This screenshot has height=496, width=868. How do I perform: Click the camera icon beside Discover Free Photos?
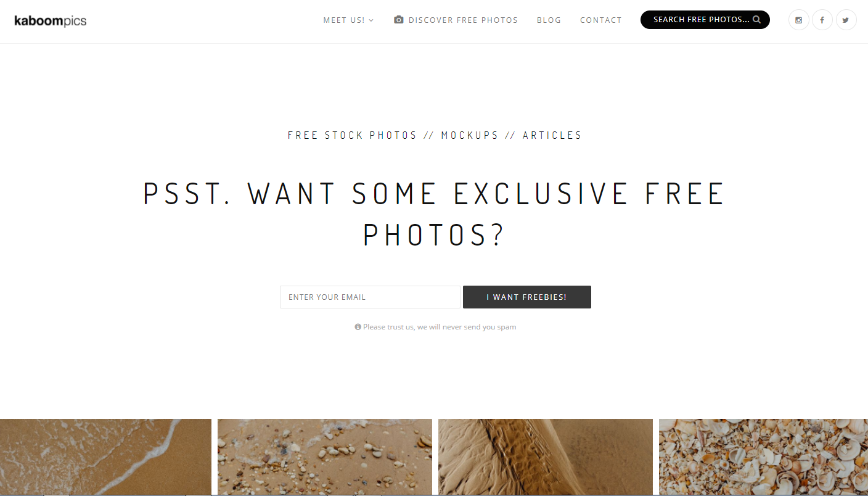coord(399,20)
